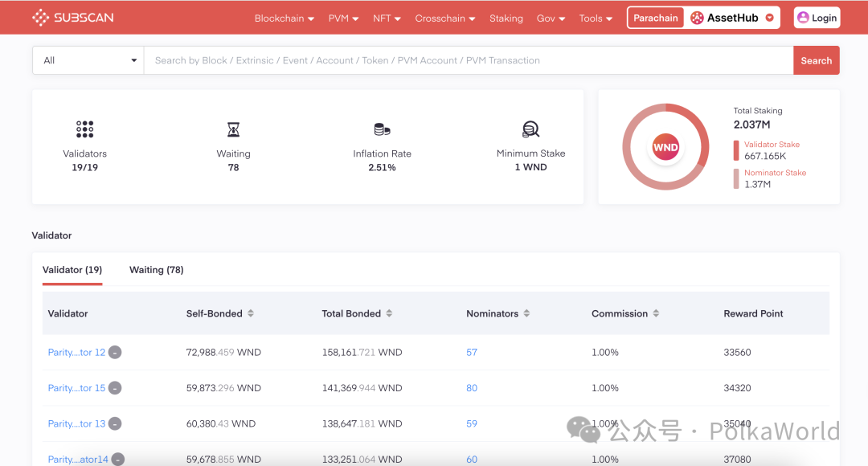Screen dimensions: 868x466
Task: Switch to the Validator (19) tab
Action: point(72,270)
